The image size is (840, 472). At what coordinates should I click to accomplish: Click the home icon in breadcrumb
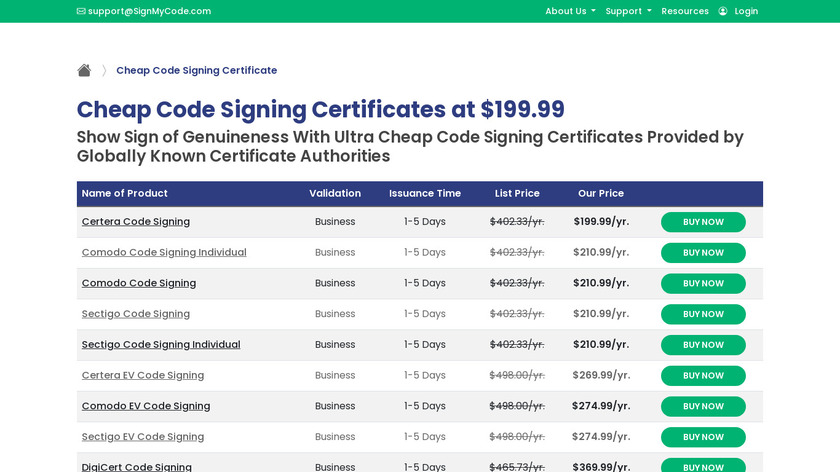[84, 70]
